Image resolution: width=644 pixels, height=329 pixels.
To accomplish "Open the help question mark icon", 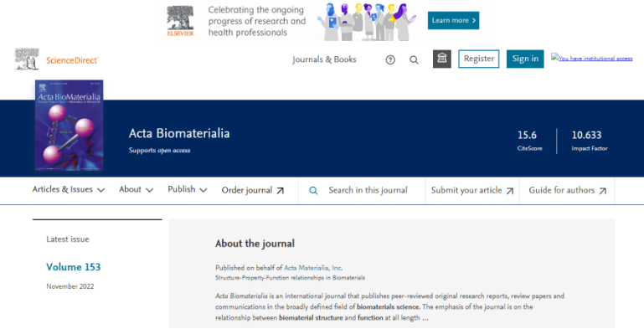I will point(390,60).
